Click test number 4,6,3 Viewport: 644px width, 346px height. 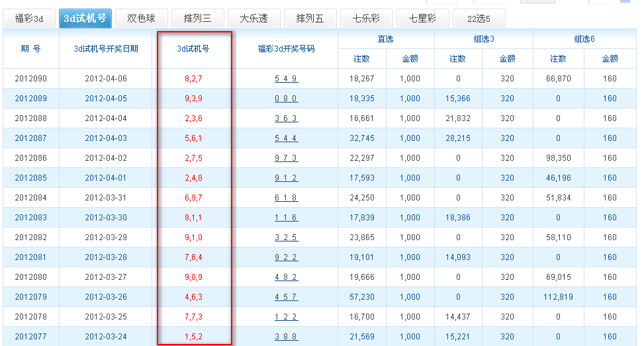pos(193,297)
